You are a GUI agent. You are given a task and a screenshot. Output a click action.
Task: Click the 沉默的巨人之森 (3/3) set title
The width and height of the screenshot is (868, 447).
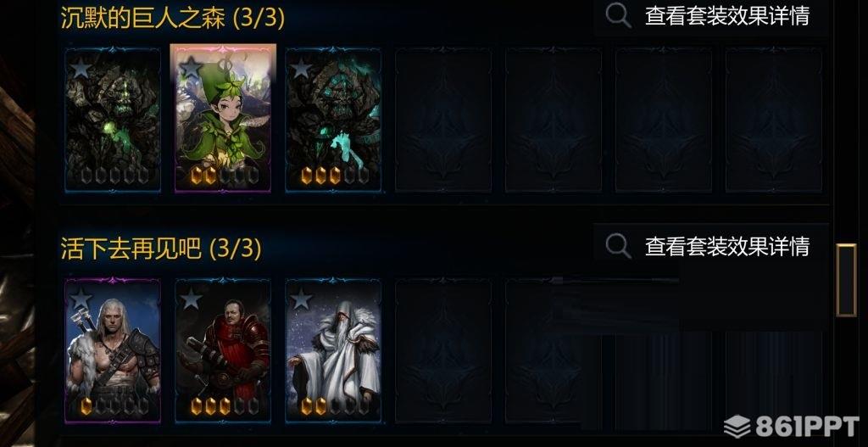(x=172, y=19)
